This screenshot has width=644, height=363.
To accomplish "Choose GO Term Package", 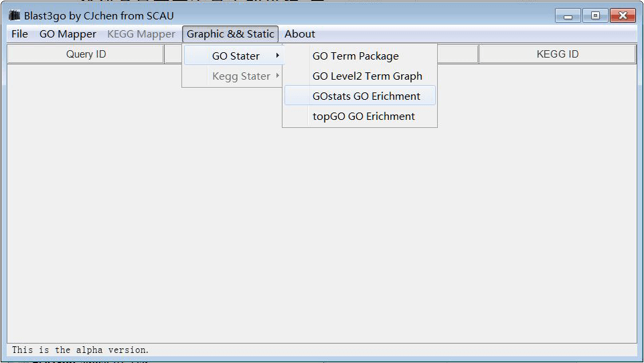I will point(359,56).
